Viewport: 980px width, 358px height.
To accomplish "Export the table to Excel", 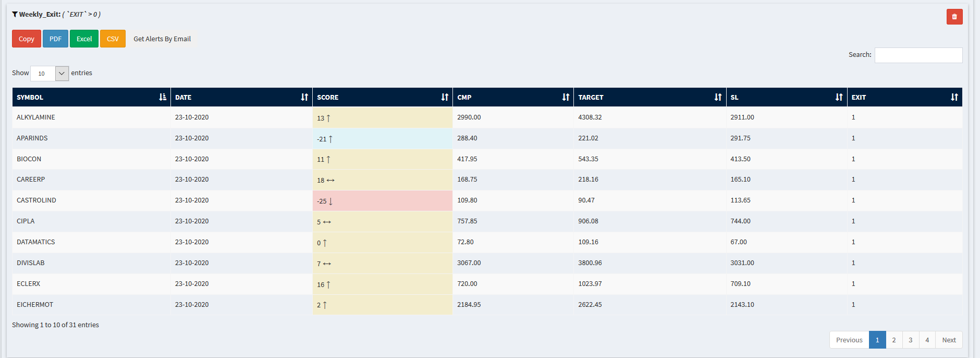I will point(84,39).
